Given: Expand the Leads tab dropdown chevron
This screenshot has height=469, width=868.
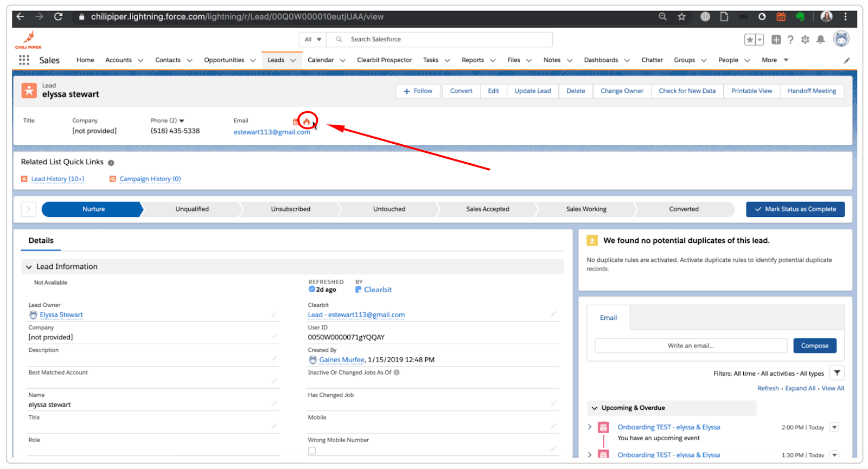Looking at the screenshot, I should coord(293,61).
